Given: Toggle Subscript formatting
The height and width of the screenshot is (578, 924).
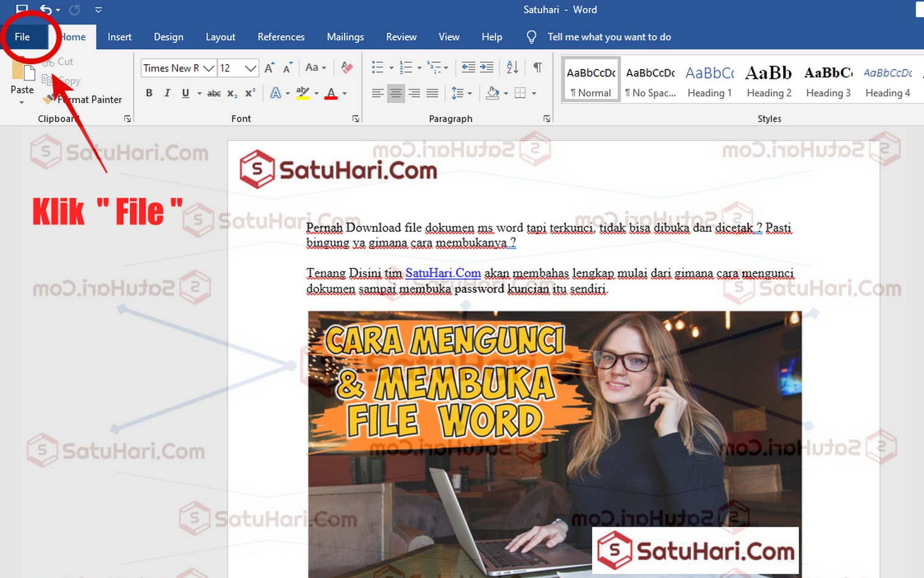Looking at the screenshot, I should pos(232,93).
